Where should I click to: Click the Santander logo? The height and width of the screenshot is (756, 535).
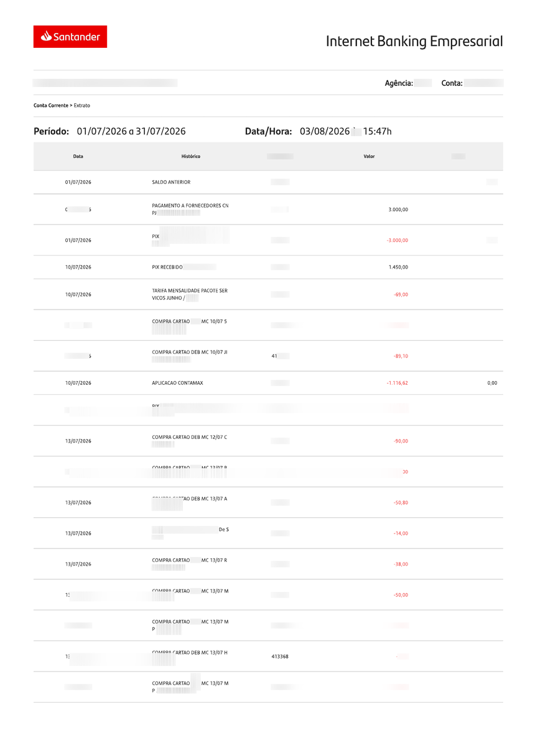click(70, 37)
